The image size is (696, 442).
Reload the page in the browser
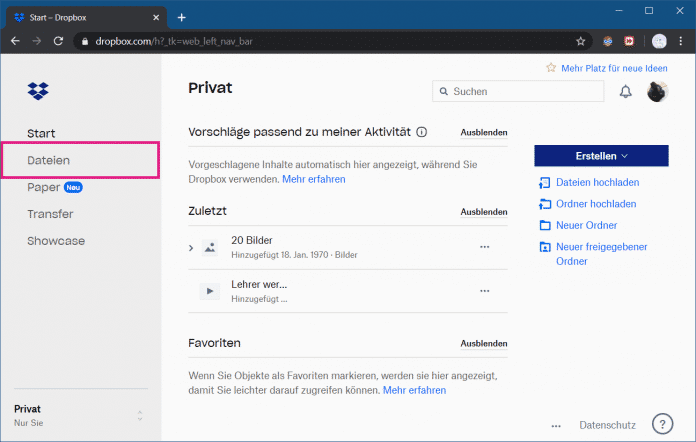click(58, 41)
